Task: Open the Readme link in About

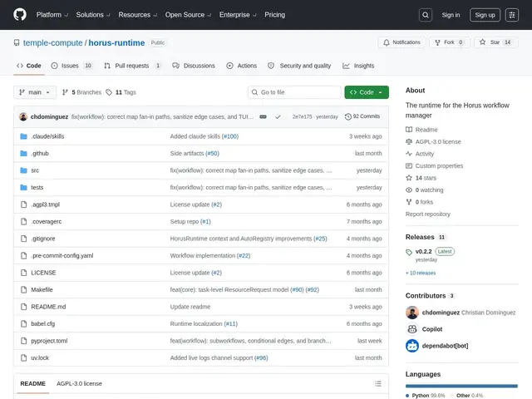Action: (421, 130)
